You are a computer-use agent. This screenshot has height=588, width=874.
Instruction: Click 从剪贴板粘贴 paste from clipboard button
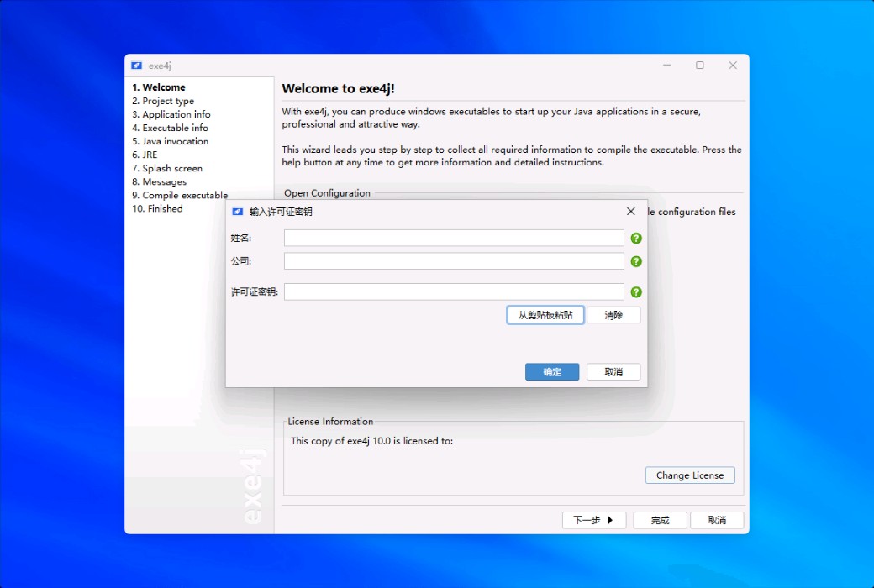coord(545,315)
